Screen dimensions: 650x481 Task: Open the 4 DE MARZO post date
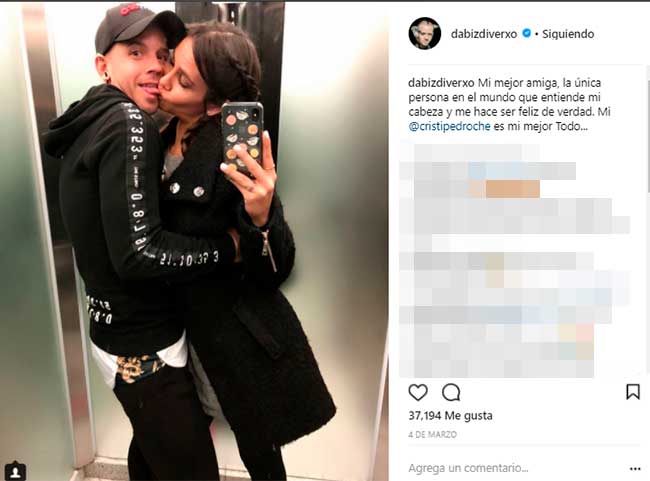(432, 435)
